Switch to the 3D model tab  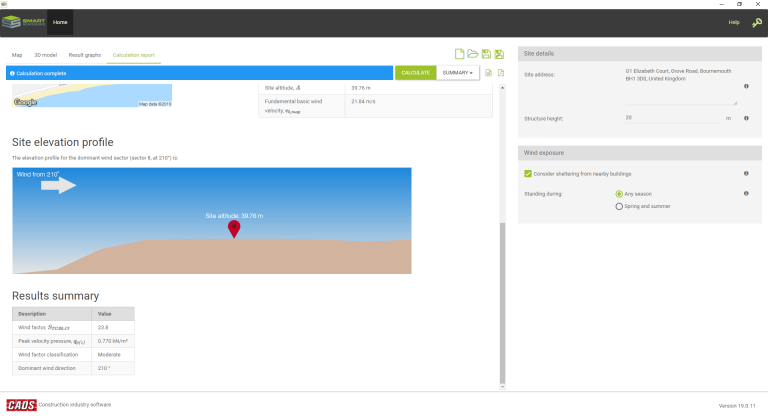click(45, 55)
